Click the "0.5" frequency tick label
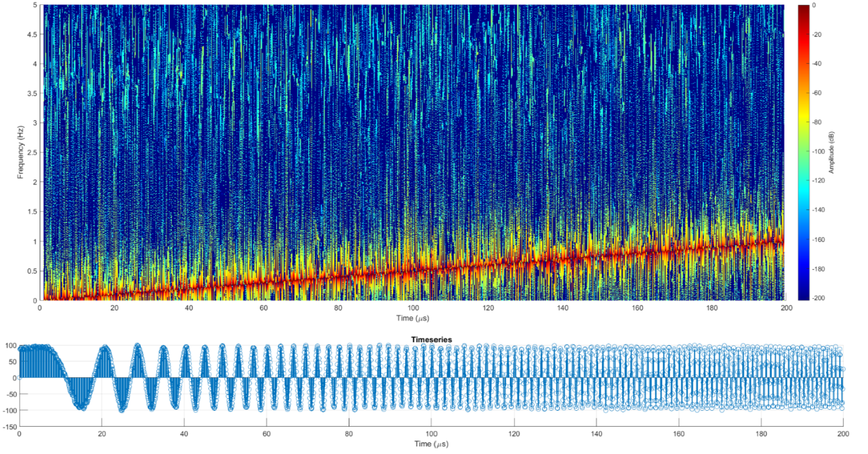Image resolution: width=868 pixels, height=454 pixels. pyautogui.click(x=32, y=271)
